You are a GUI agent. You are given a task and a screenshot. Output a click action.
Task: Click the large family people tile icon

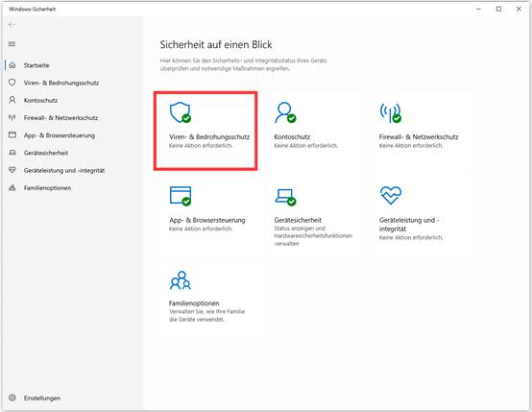[x=181, y=280]
